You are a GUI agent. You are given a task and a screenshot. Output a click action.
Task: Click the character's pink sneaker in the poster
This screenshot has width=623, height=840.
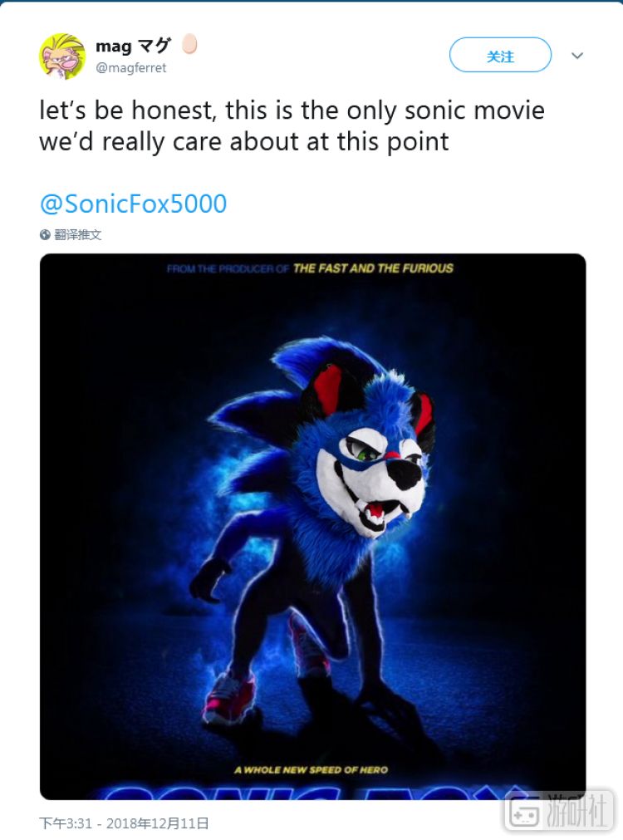pyautogui.click(x=229, y=697)
